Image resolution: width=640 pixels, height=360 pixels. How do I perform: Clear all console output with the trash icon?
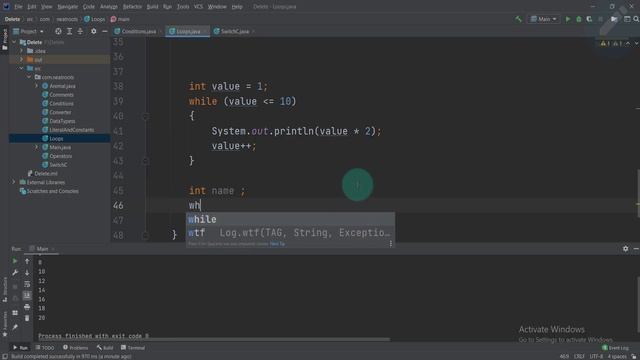click(x=27, y=318)
